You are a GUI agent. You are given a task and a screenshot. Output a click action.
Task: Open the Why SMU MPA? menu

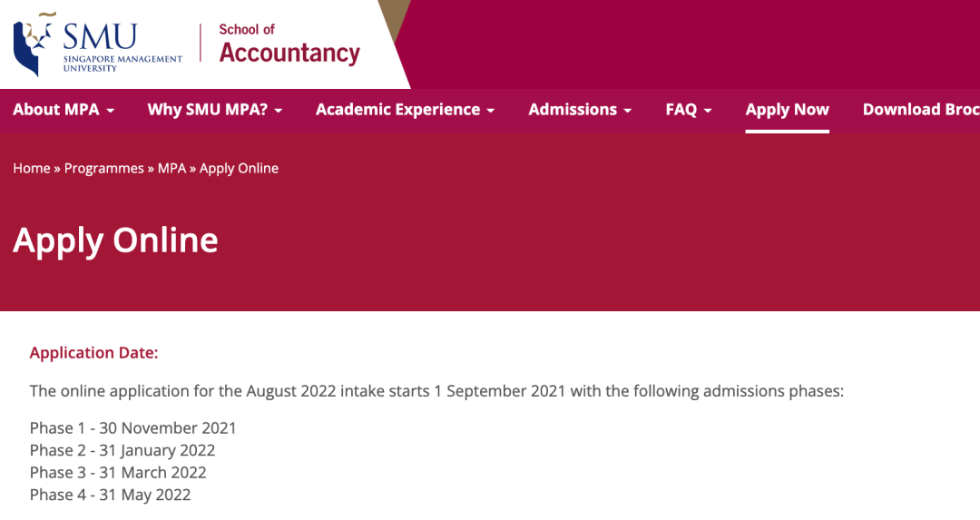coord(215,110)
